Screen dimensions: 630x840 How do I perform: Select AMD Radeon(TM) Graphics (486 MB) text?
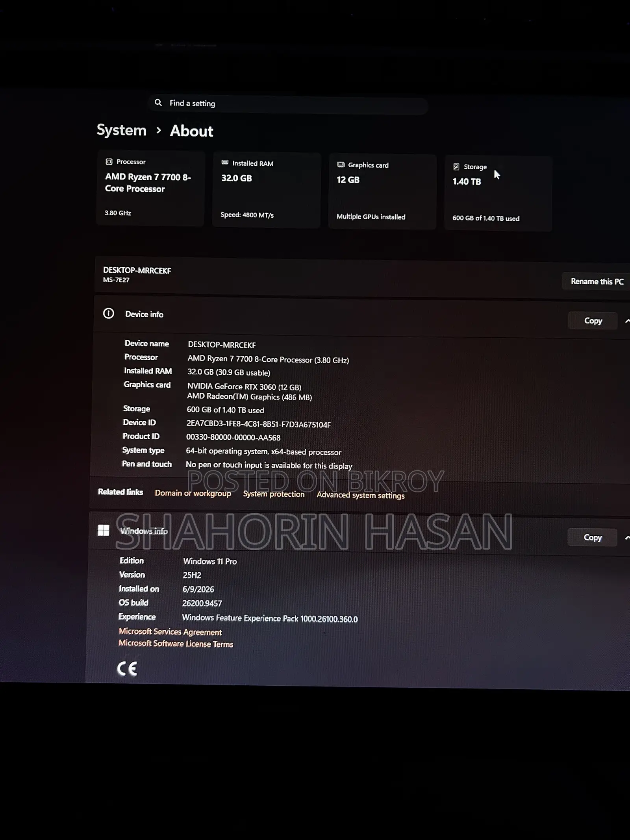(249, 397)
